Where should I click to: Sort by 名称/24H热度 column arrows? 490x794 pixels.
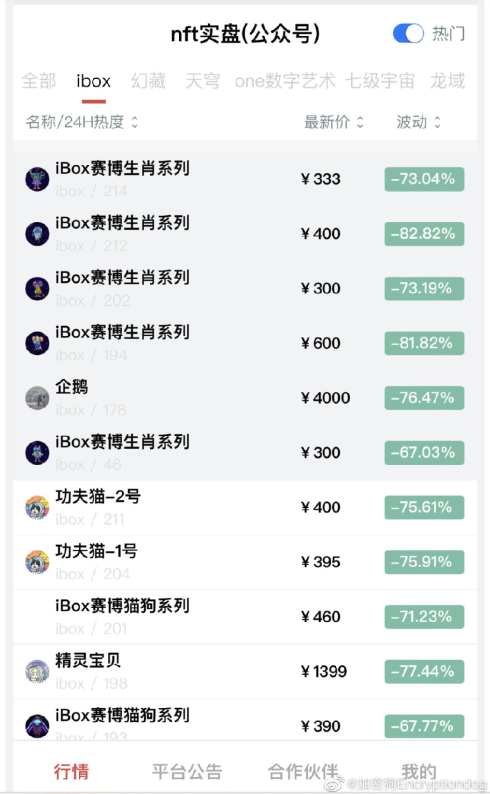point(135,122)
